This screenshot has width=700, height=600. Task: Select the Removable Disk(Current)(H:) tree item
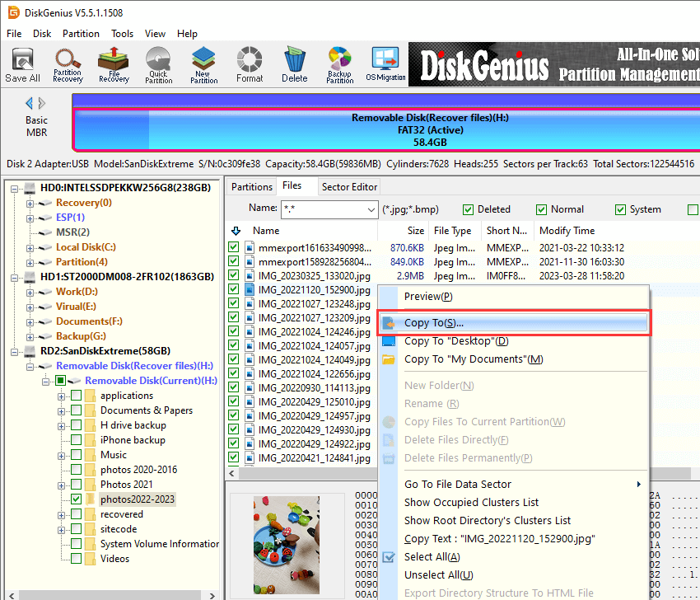tap(151, 381)
